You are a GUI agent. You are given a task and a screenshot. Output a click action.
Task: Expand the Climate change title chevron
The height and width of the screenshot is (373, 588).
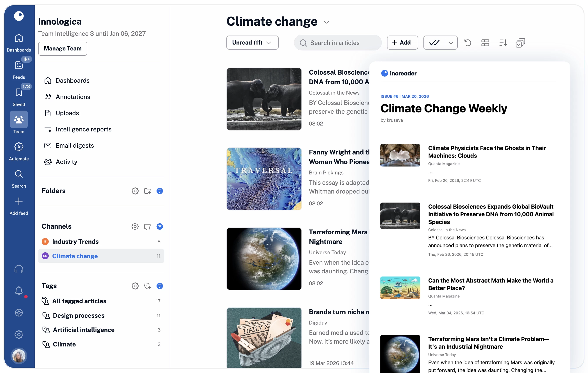tap(326, 22)
